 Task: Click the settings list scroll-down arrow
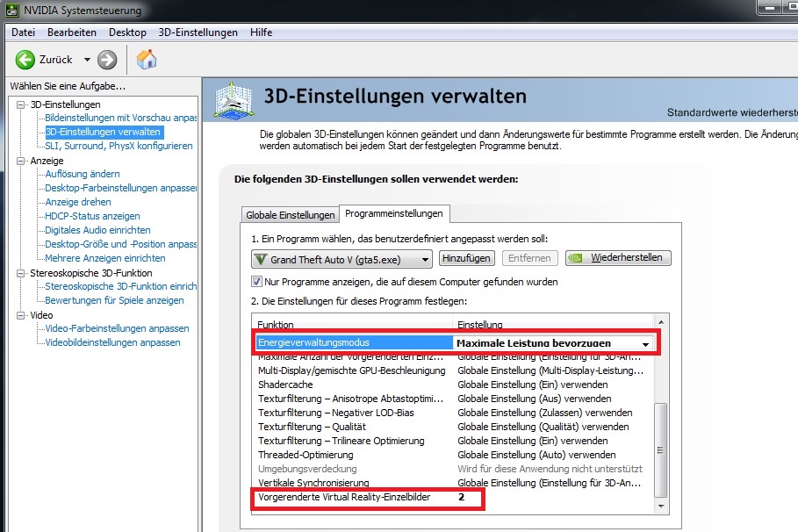click(660, 506)
